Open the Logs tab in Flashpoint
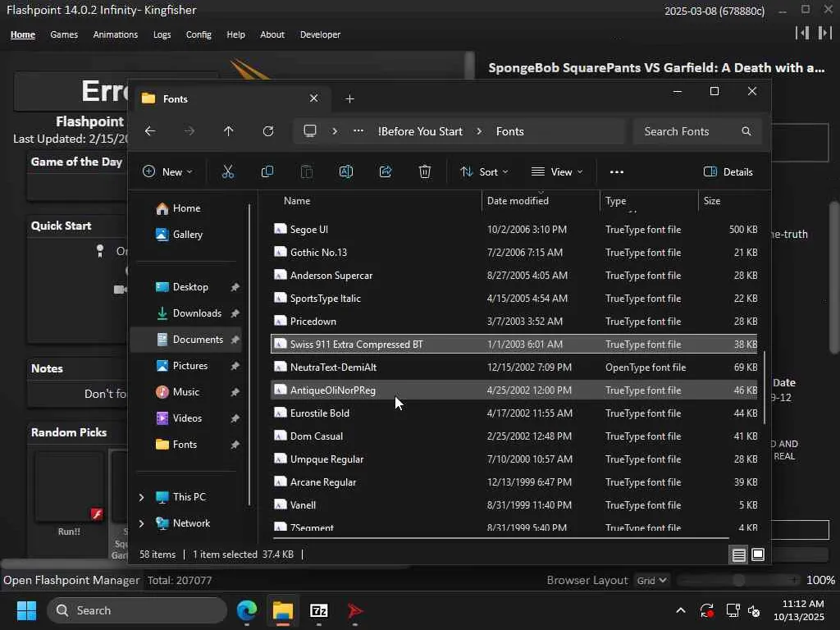840x630 pixels. click(162, 34)
